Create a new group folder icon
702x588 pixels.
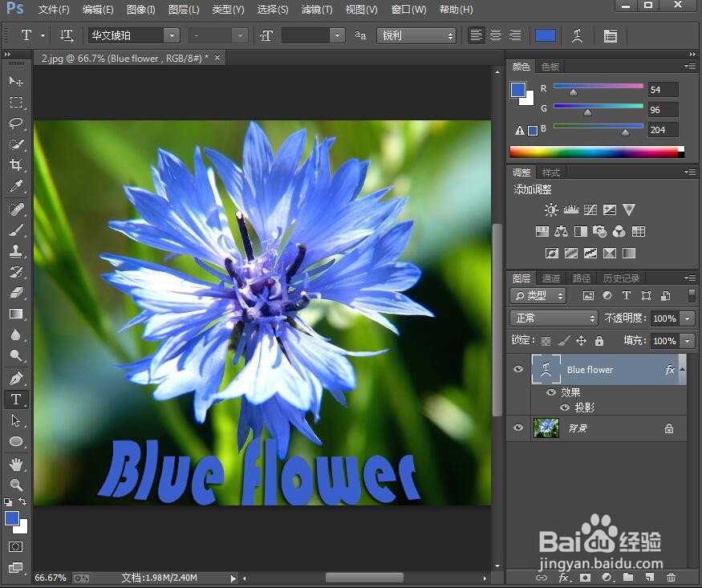tap(627, 578)
